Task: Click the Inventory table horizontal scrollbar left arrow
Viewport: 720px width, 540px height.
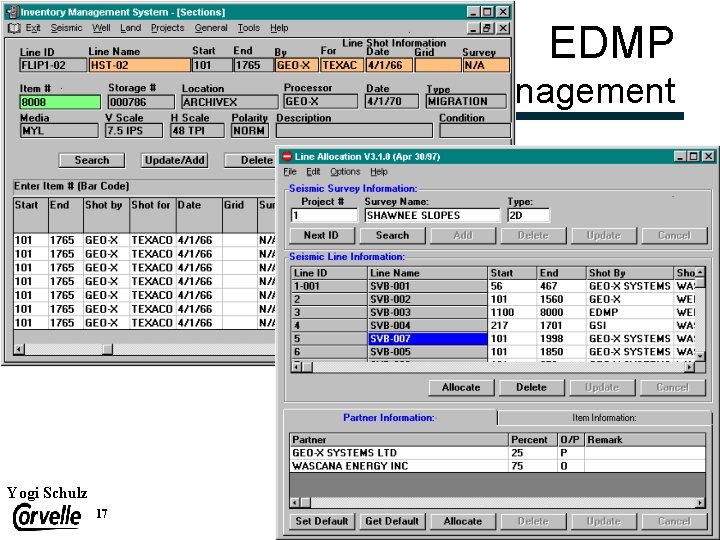Action: pos(19,349)
